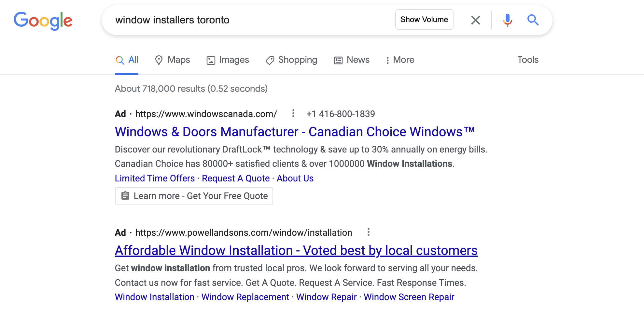The image size is (644, 318).
Task: Click the Request A Quote sitelink
Action: click(235, 178)
